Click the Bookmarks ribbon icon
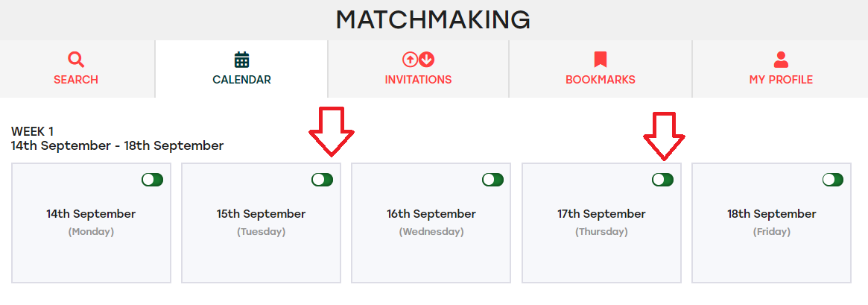Viewport: 868px width, 305px height. [x=601, y=60]
